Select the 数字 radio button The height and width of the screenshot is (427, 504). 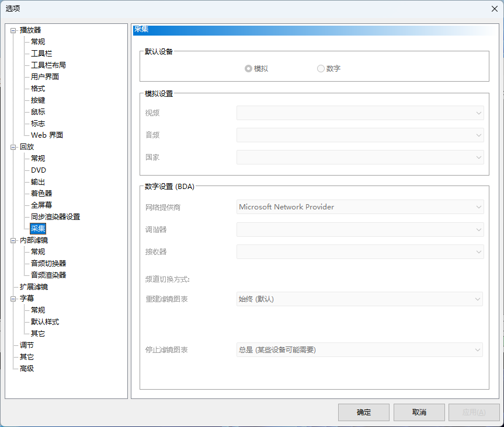pyautogui.click(x=321, y=69)
